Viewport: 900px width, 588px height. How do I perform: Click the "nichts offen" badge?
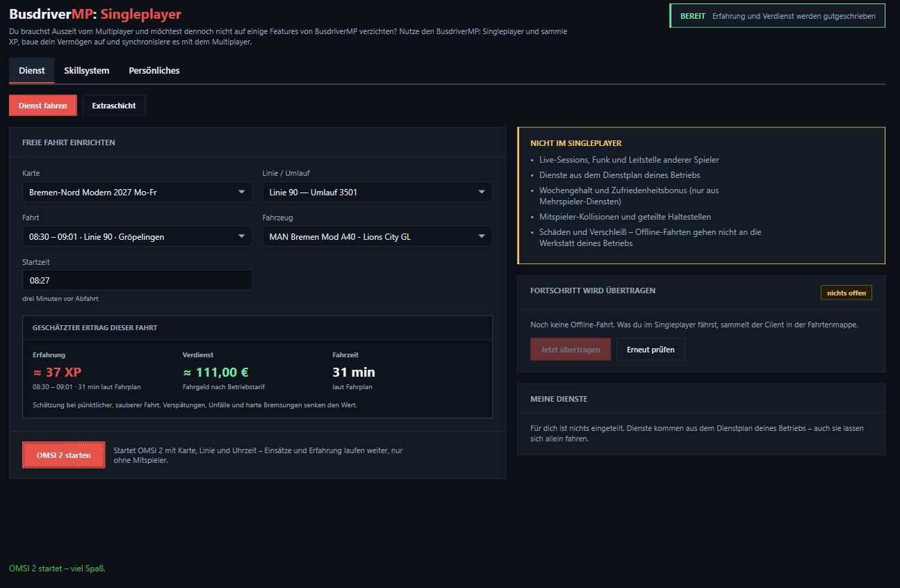(x=846, y=293)
